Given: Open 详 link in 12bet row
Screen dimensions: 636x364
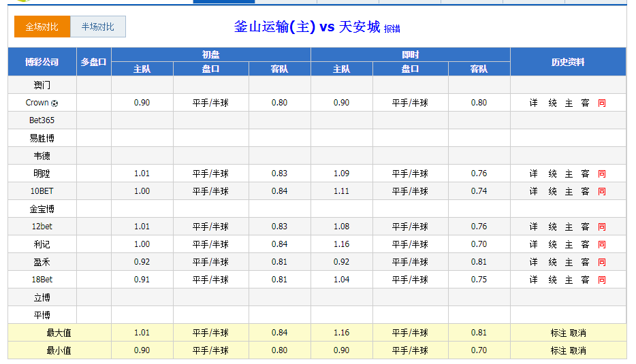Looking at the screenshot, I should point(533,227).
